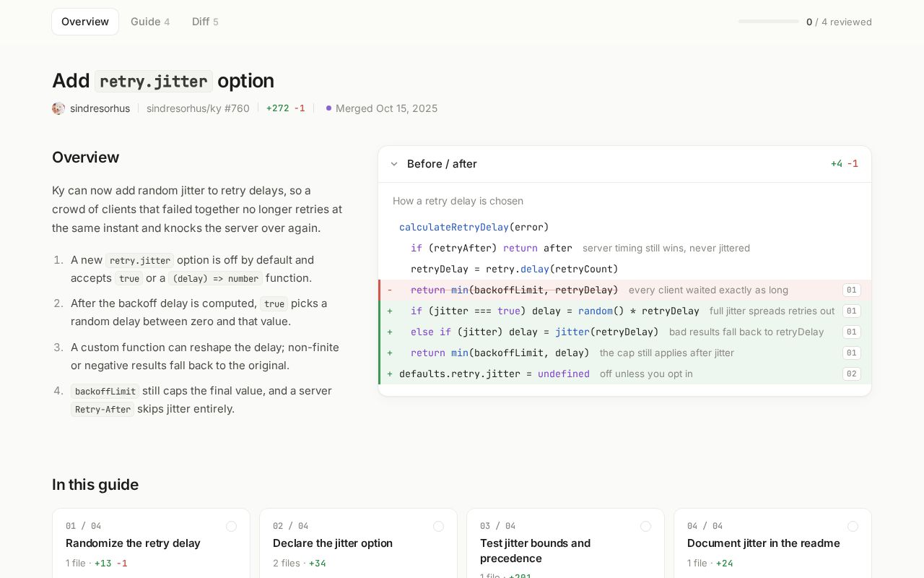Screen dimensions: 924x578
Task: Click the 'How a retry delay is chosen' caption
Action: click(x=458, y=201)
